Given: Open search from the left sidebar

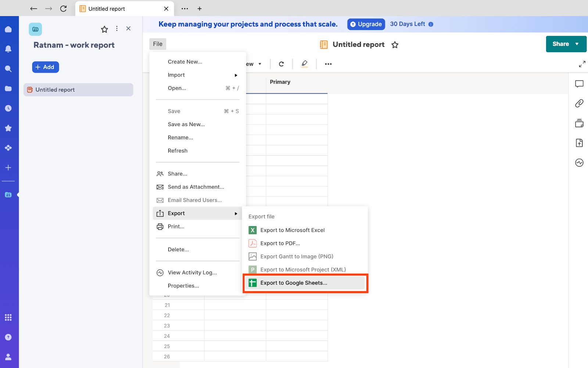Looking at the screenshot, I should click(x=8, y=68).
